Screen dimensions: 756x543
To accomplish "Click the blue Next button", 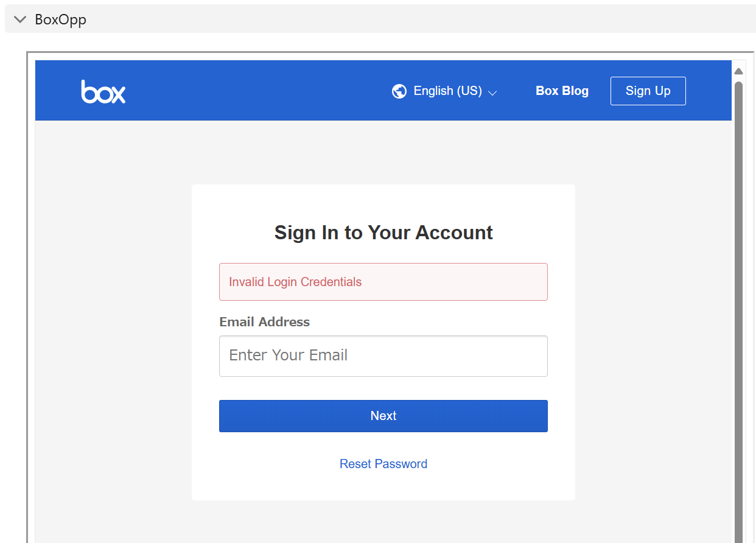I will (x=383, y=416).
